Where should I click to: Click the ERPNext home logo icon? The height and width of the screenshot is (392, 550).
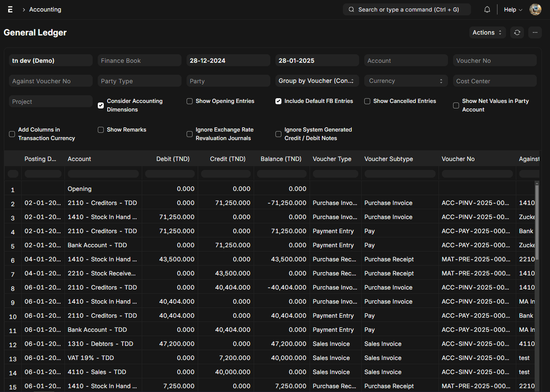tap(10, 9)
